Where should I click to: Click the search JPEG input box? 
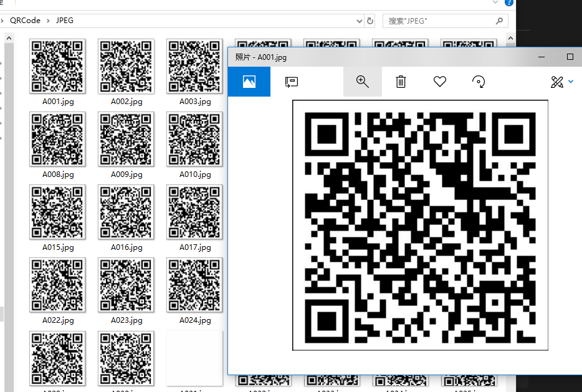(436, 21)
